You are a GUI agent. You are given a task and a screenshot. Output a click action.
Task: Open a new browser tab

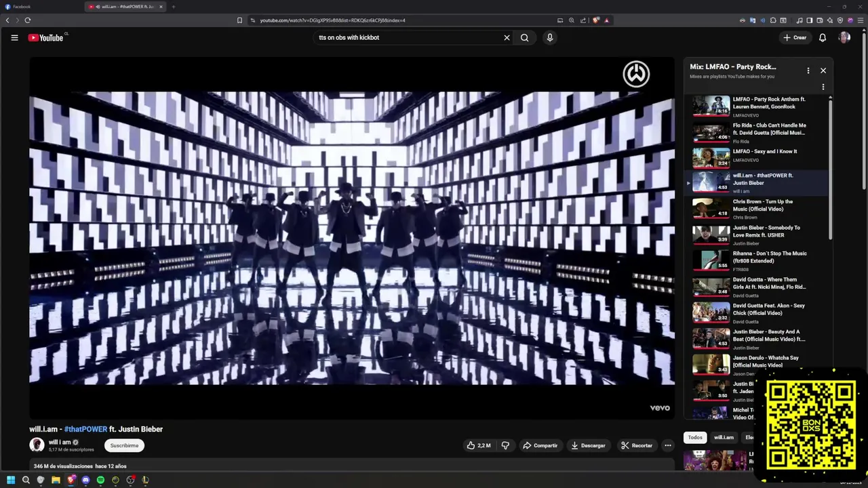[x=174, y=7]
